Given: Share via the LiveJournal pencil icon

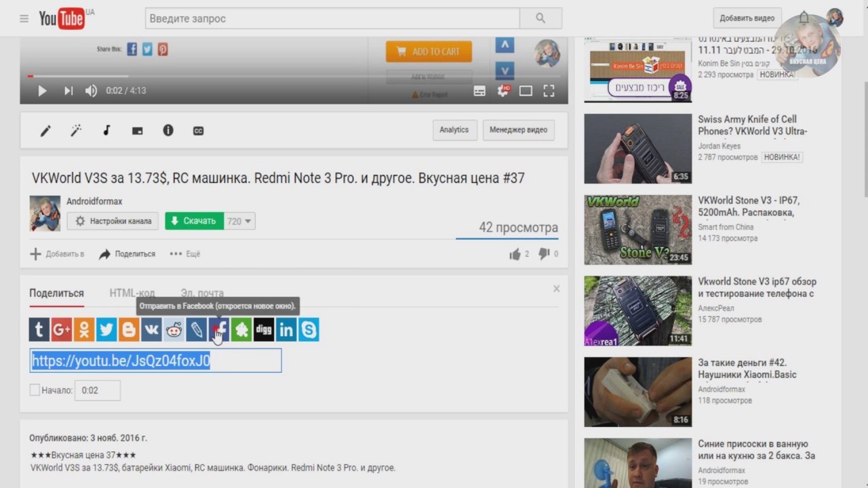Looking at the screenshot, I should (196, 330).
